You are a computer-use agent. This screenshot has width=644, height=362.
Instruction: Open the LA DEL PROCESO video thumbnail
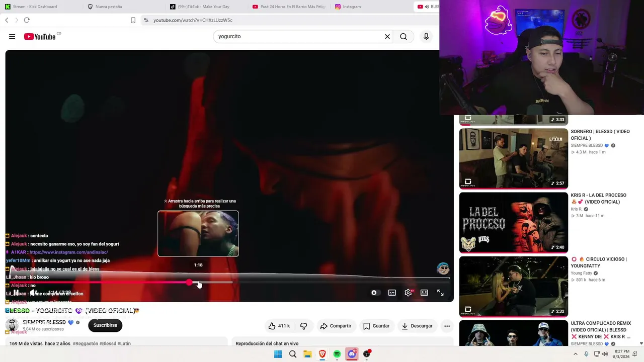(x=514, y=223)
